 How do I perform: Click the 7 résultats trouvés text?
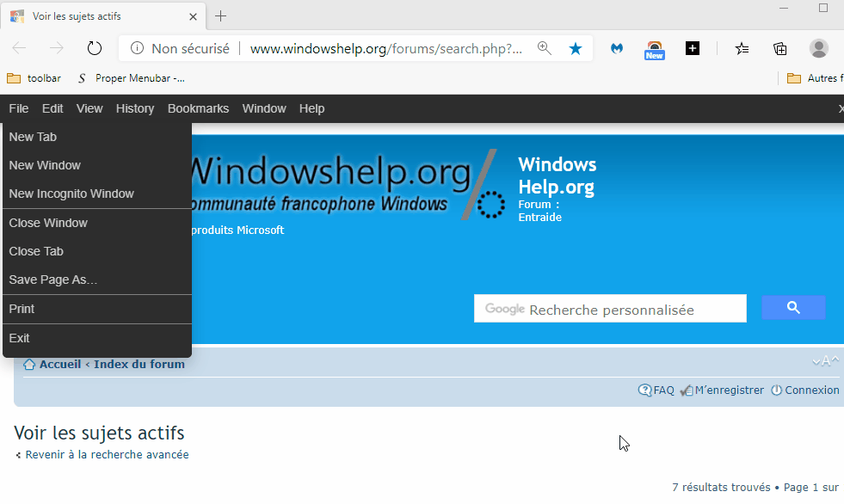(721, 488)
